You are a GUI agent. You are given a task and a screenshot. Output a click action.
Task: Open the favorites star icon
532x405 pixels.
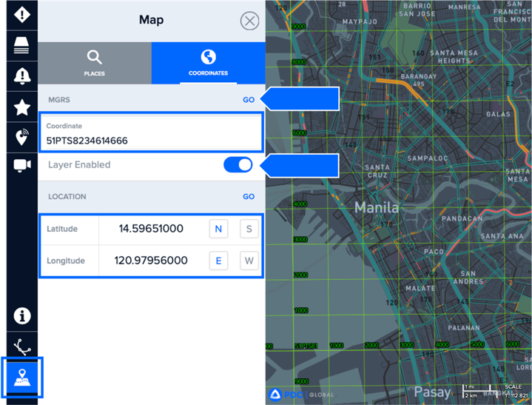(x=22, y=107)
